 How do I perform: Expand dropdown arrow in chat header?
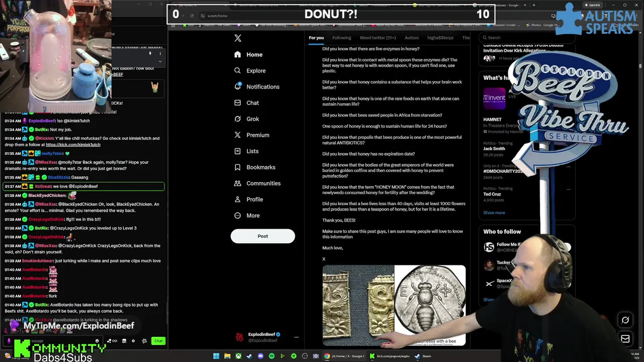pos(160,61)
